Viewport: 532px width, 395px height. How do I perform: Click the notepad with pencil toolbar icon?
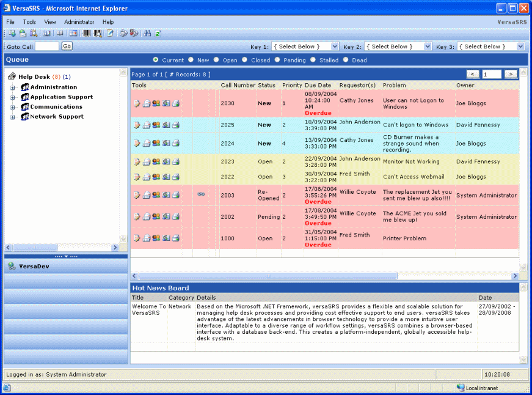tap(111, 33)
